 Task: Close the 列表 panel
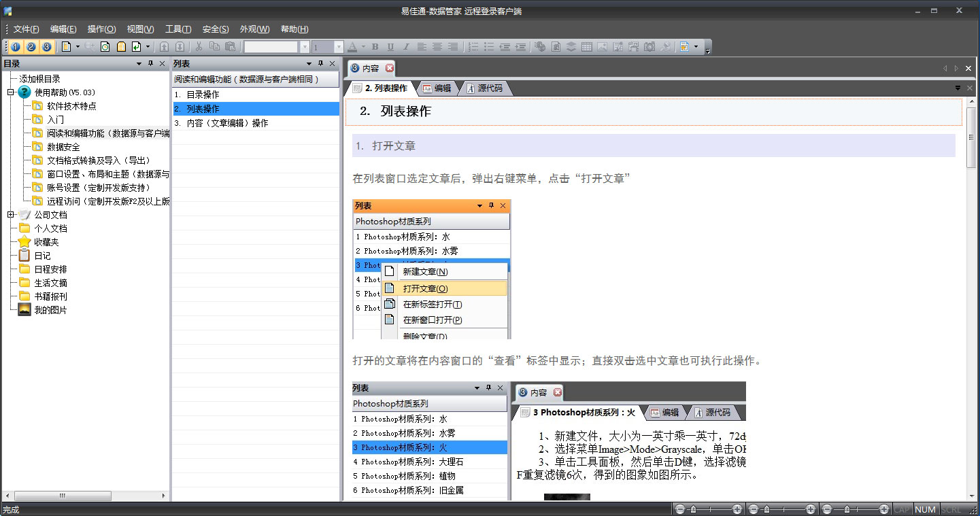(333, 63)
